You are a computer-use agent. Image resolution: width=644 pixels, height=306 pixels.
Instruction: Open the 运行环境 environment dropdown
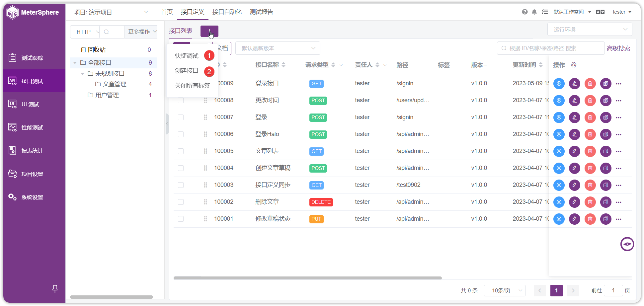590,30
